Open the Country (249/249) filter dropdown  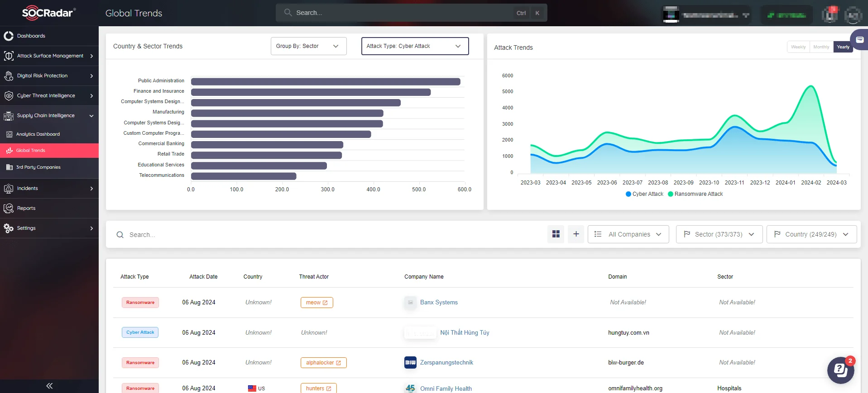pyautogui.click(x=812, y=234)
